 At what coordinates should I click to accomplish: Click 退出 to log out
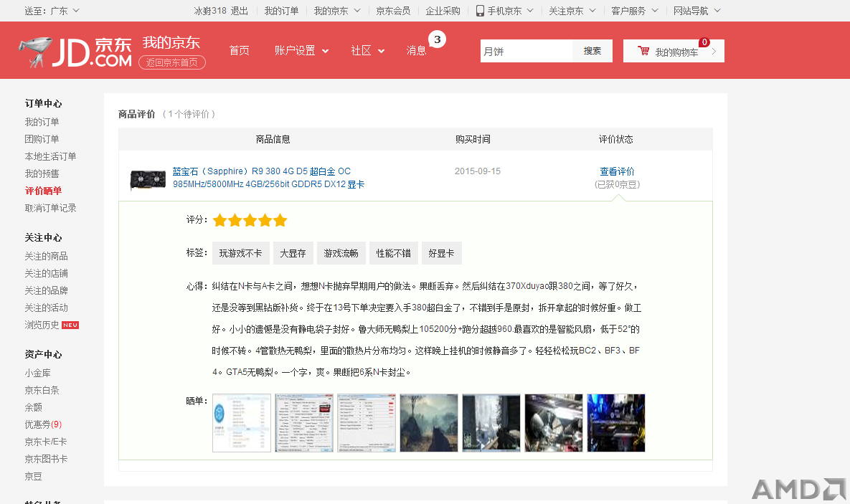point(239,11)
